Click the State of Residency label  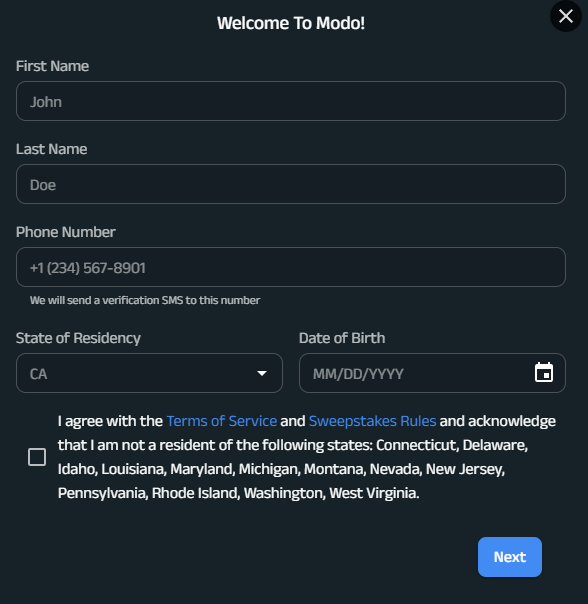click(78, 338)
